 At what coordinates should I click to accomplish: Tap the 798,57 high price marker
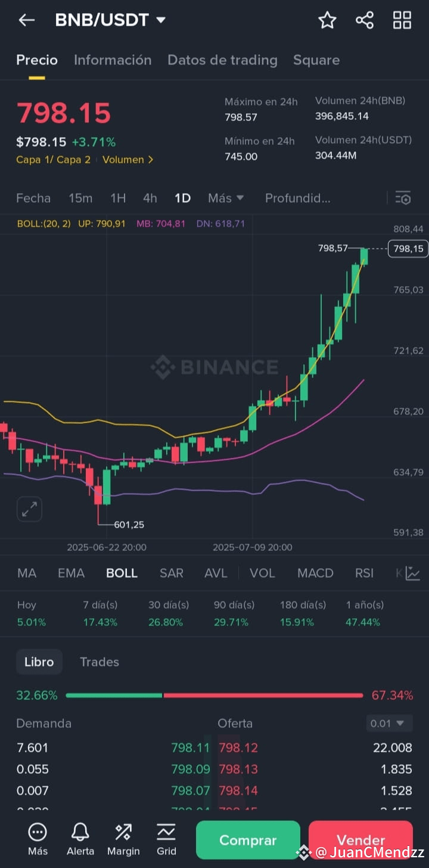point(333,248)
